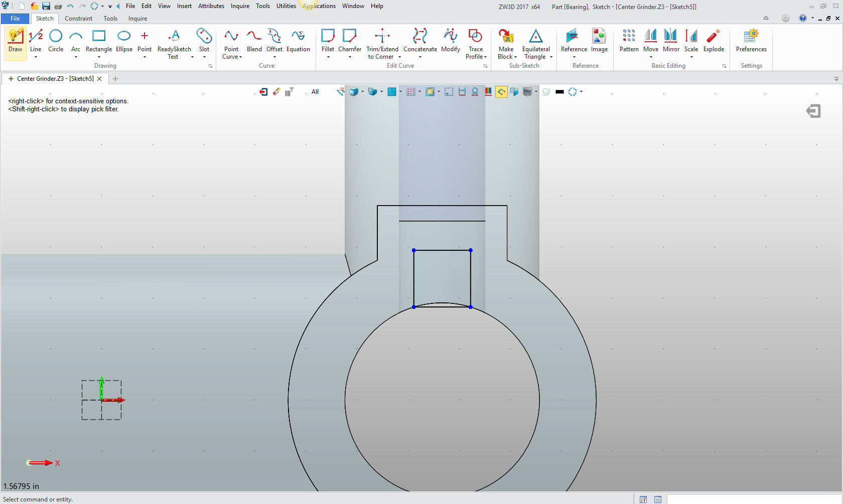Screen dimensions: 843x504
Task: Open the File menu in menu bar
Action: click(x=130, y=6)
